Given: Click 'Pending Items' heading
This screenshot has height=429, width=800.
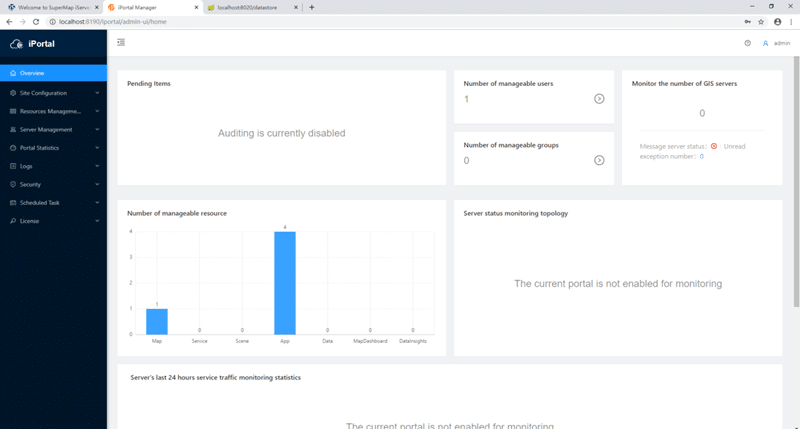Looking at the screenshot, I should pos(149,84).
